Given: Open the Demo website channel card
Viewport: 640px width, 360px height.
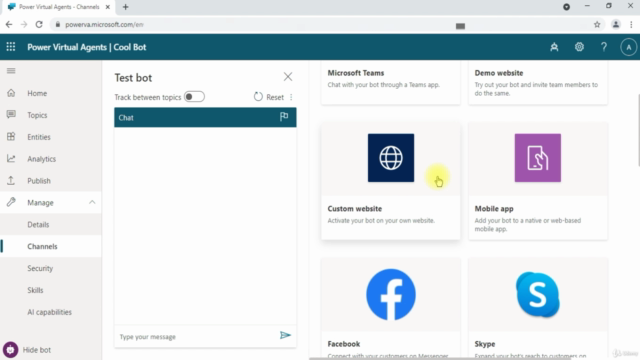Looking at the screenshot, I should (538, 82).
